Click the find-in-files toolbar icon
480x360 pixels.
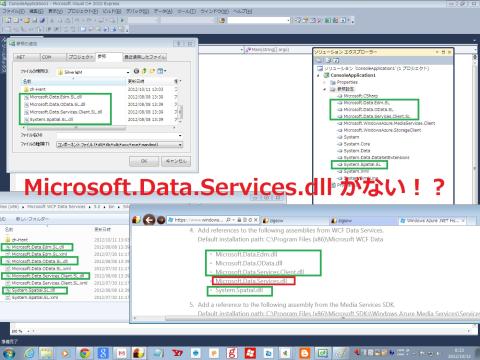(222, 20)
